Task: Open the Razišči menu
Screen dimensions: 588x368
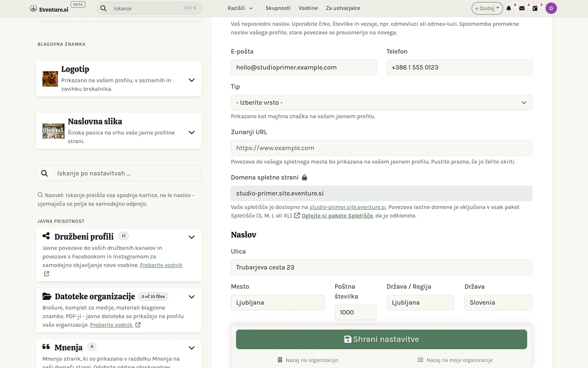Action: [x=241, y=8]
